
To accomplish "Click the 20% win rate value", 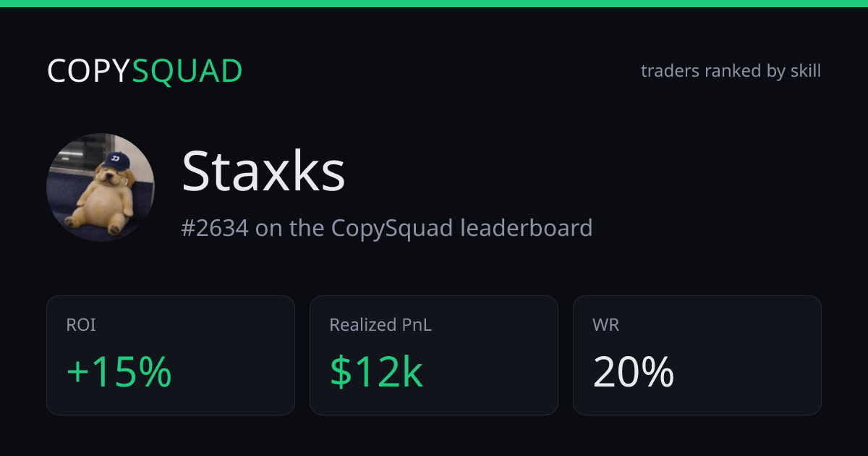I will point(634,372).
